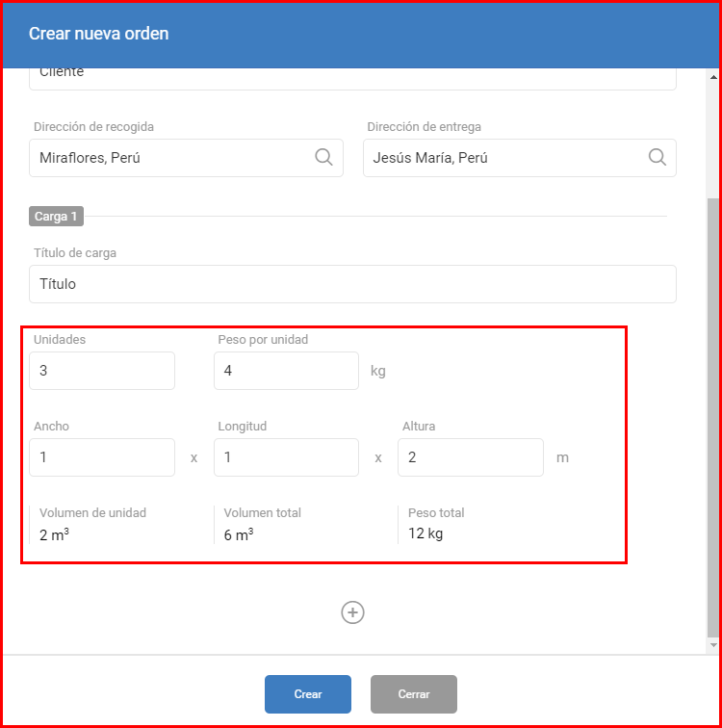Click the scrollbar down arrow
Viewport: 722px width, 728px height.
(x=713, y=645)
